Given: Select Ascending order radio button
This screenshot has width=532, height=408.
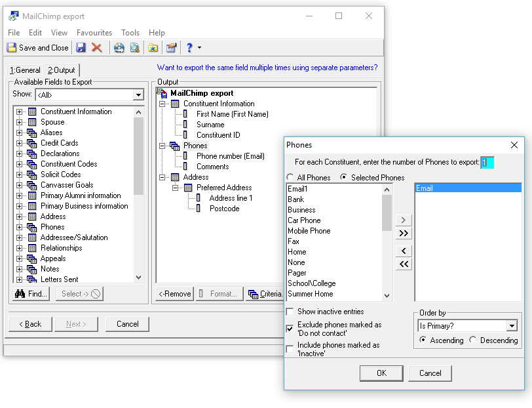Looking at the screenshot, I should click(423, 340).
